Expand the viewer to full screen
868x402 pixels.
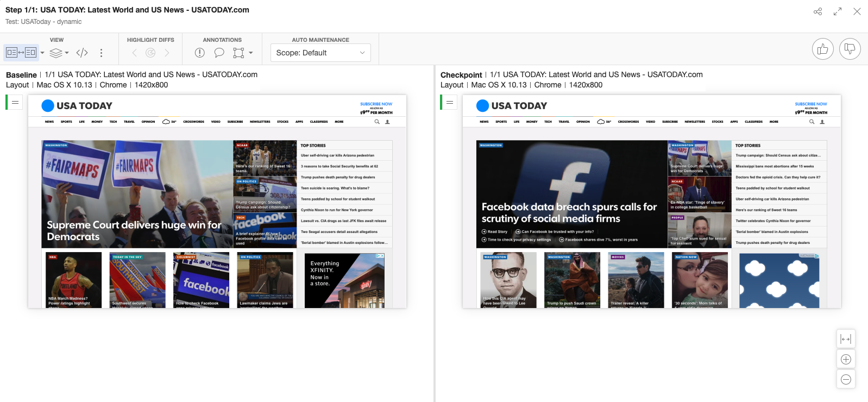[838, 11]
